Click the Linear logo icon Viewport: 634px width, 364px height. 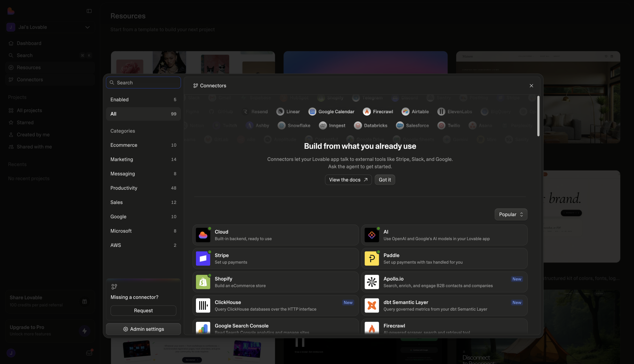[280, 111]
